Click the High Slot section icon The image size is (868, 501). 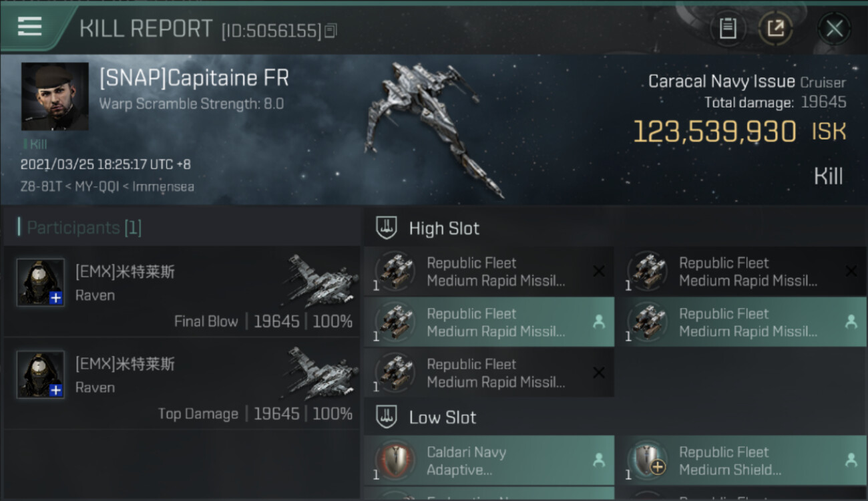[387, 228]
